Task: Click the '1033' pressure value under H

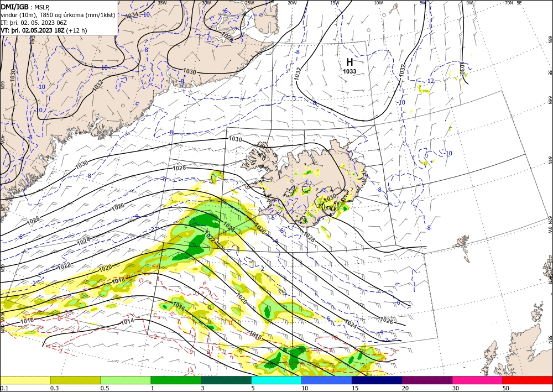Action: click(x=349, y=71)
